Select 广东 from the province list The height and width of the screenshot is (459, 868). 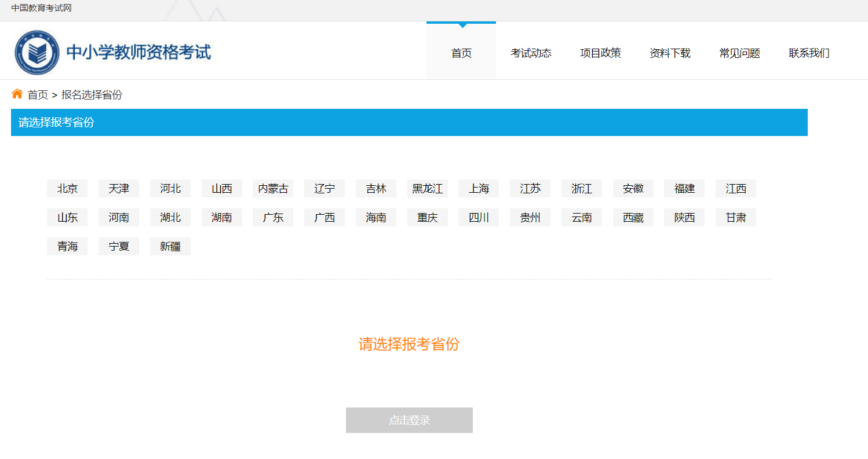coord(273,218)
